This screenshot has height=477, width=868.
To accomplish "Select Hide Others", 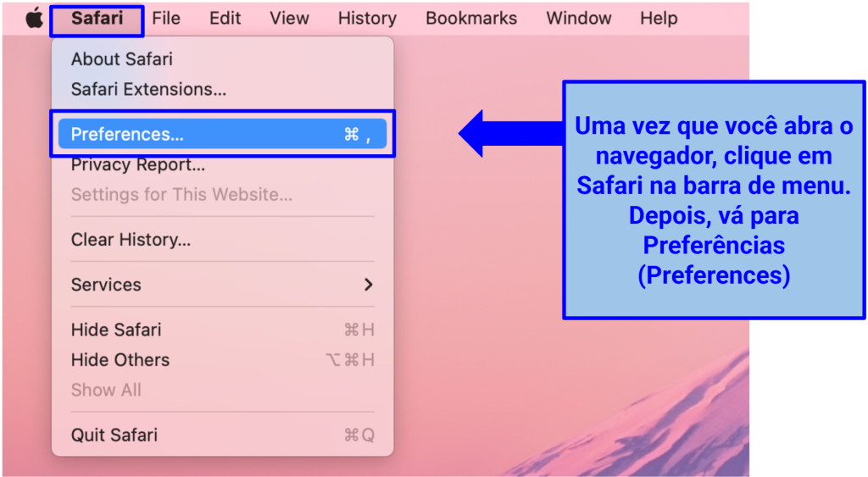I will coord(223,360).
